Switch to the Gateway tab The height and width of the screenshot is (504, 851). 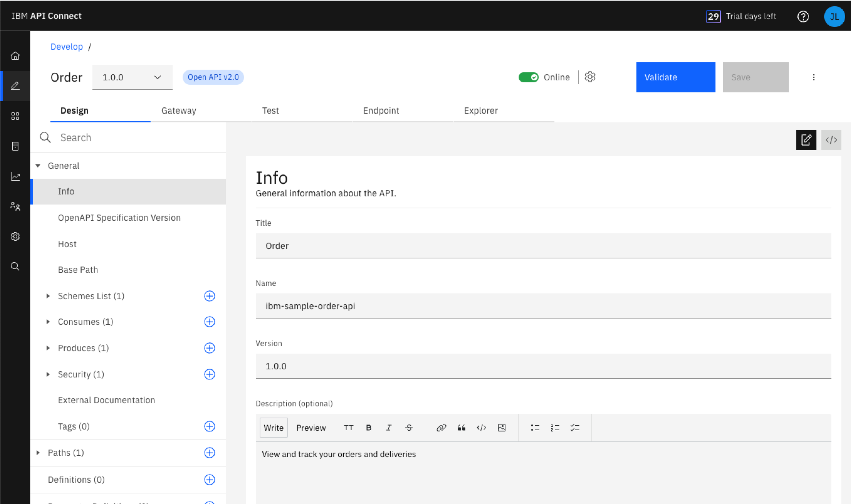(x=178, y=110)
